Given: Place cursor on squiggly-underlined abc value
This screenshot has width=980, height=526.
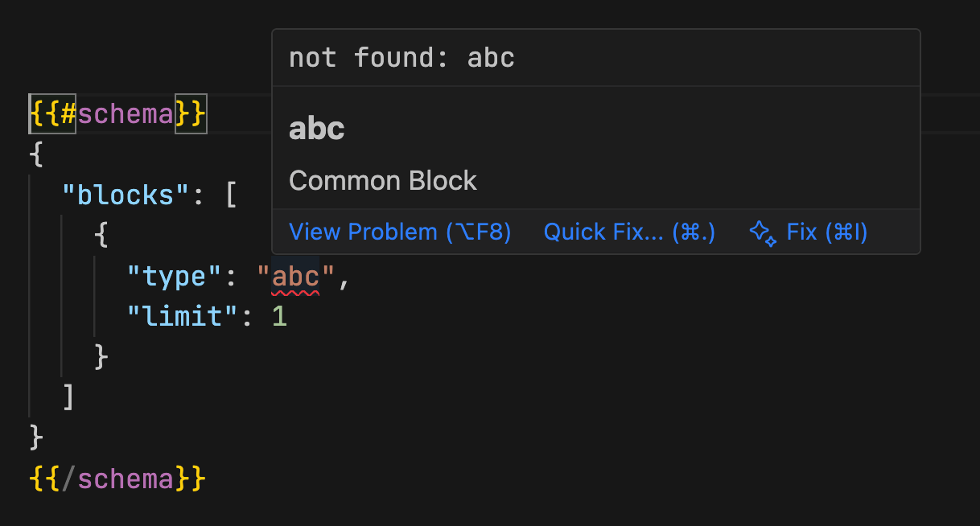Looking at the screenshot, I should pos(295,277).
